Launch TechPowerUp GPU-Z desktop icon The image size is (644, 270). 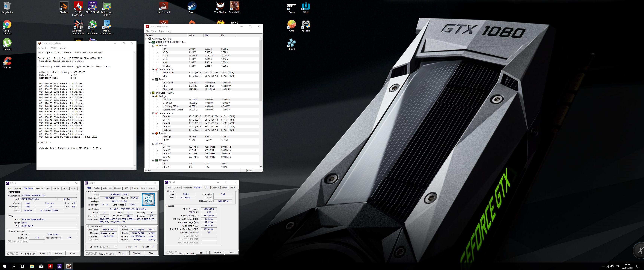[x=107, y=9]
